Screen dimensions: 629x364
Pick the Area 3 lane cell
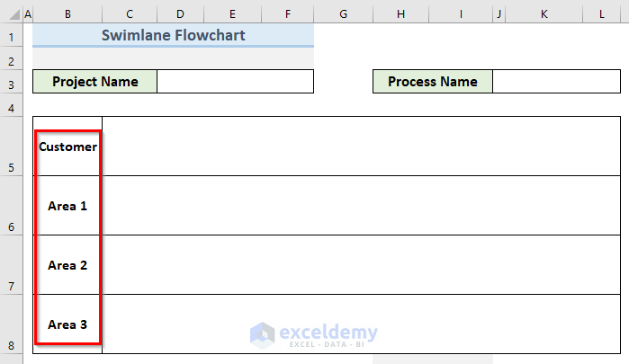click(x=67, y=324)
